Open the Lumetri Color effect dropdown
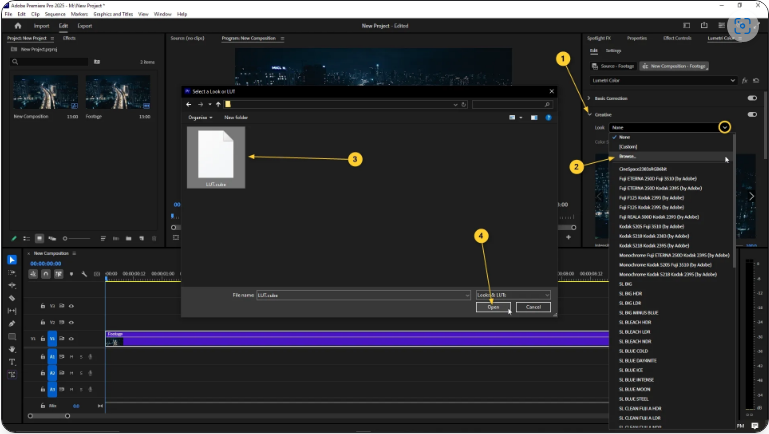 point(663,80)
